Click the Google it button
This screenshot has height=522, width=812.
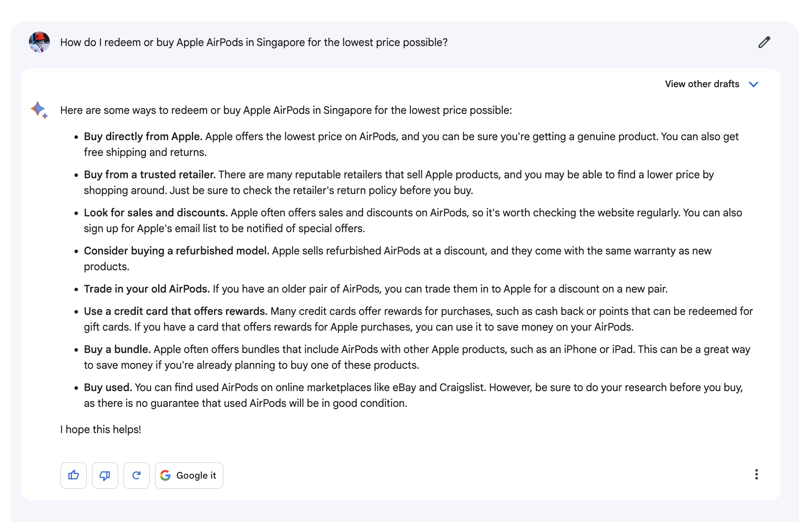tap(189, 475)
